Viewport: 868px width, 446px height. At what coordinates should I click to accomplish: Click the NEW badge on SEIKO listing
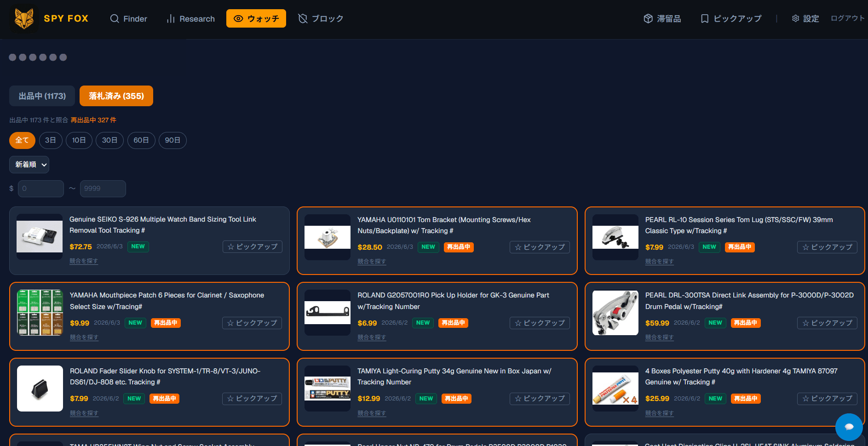pyautogui.click(x=138, y=247)
